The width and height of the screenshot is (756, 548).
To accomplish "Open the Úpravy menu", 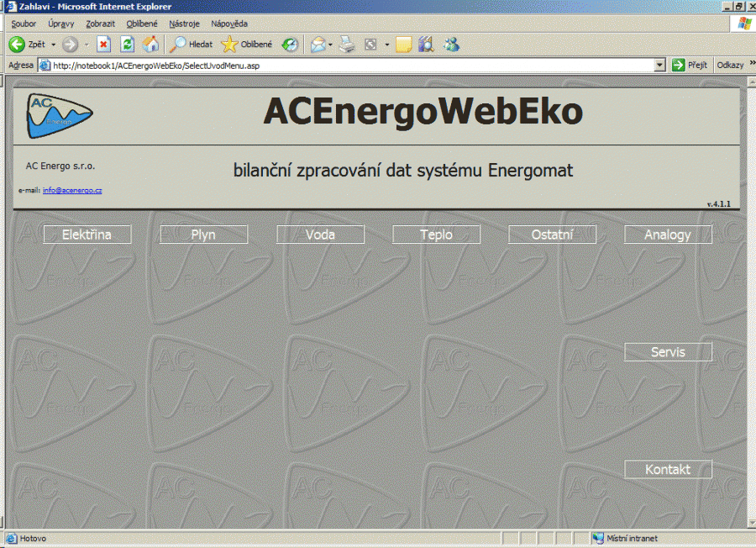I will pos(61,24).
